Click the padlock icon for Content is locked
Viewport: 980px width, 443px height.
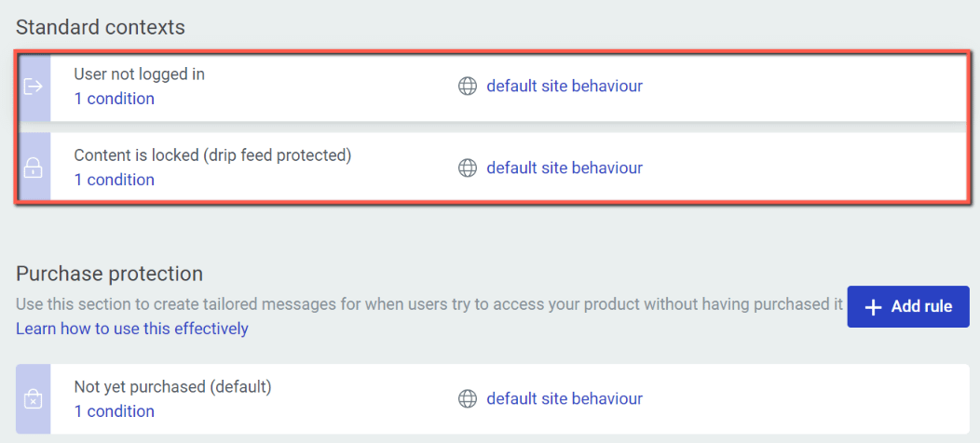(x=33, y=168)
